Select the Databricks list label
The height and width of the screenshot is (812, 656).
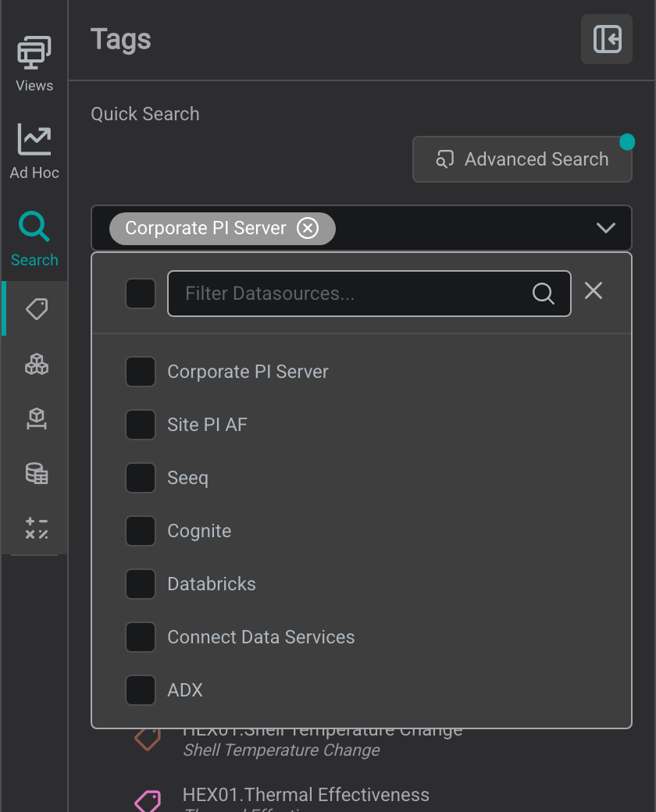pos(212,584)
